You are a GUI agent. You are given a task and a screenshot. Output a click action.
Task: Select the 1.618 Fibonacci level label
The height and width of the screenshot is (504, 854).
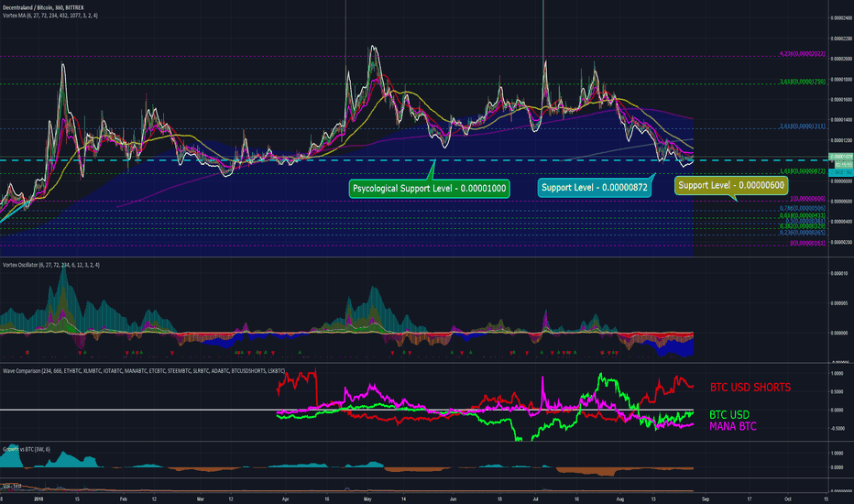[x=803, y=171]
